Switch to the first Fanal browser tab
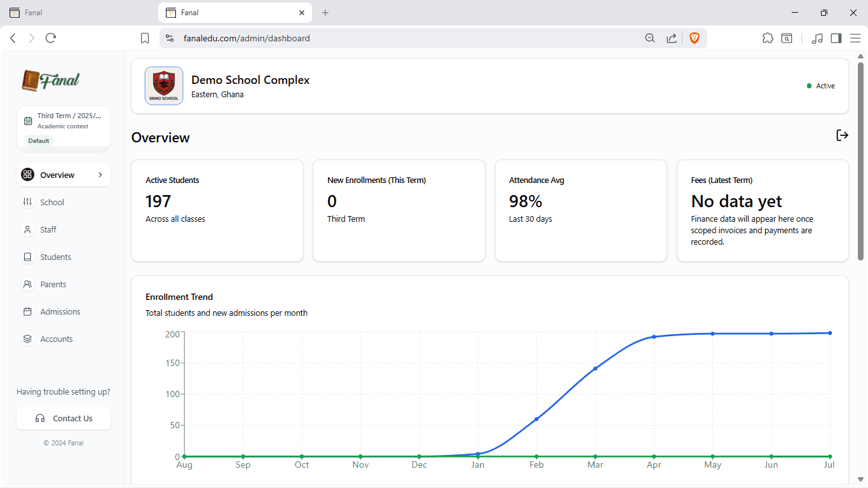This screenshot has width=868, height=488. coord(78,13)
